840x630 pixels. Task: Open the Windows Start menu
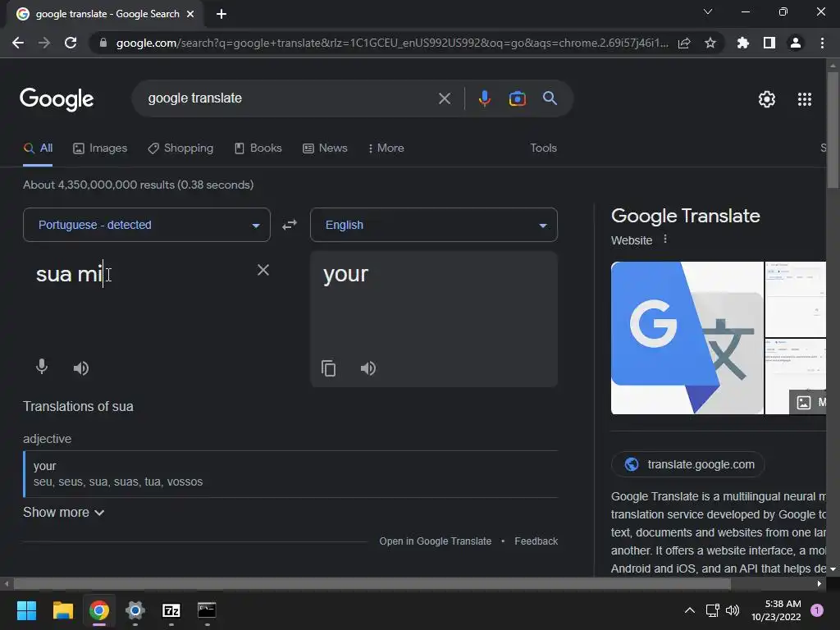click(26, 610)
